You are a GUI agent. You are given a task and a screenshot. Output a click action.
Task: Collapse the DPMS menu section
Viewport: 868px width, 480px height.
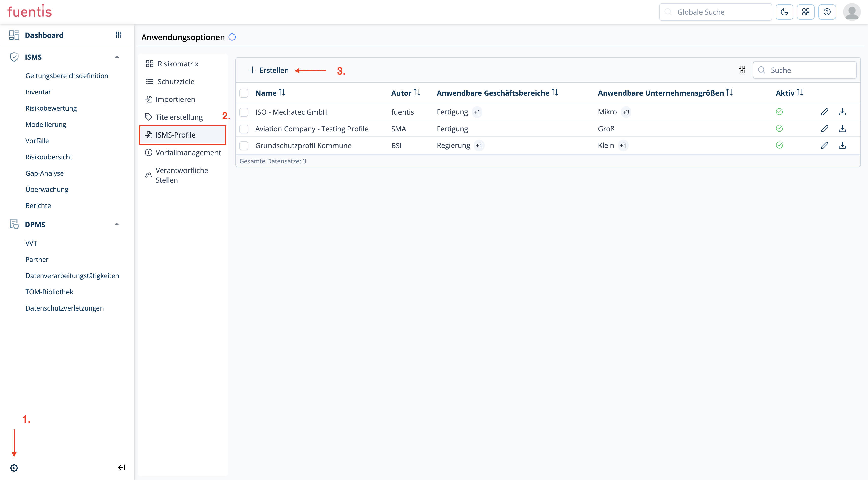click(117, 224)
